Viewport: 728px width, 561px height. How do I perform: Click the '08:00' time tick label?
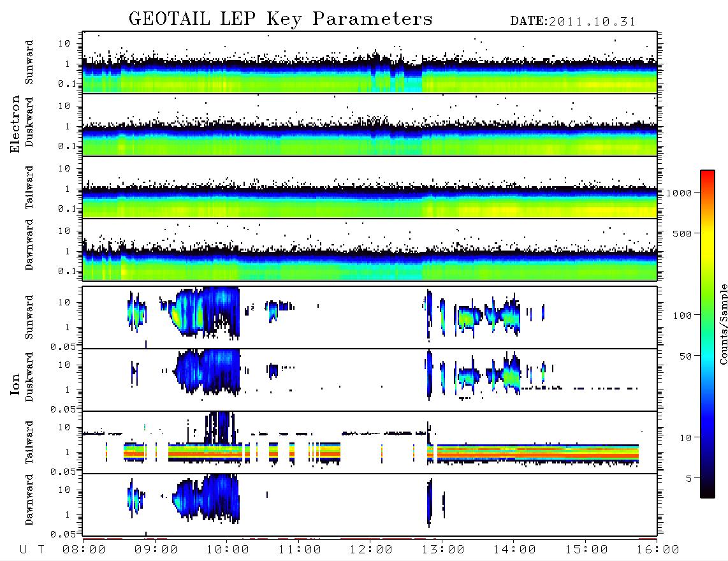pos(84,550)
